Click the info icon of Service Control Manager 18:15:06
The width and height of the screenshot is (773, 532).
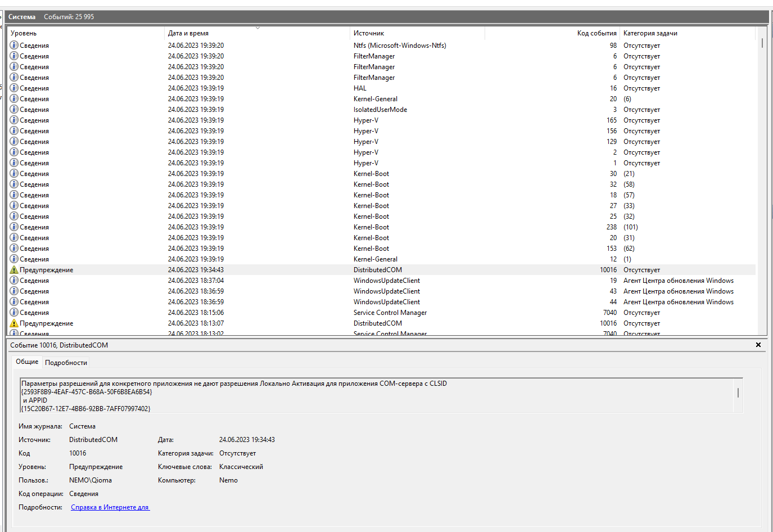point(14,312)
